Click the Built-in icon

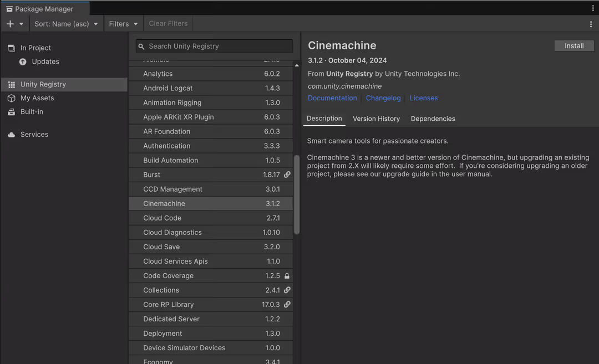12,112
